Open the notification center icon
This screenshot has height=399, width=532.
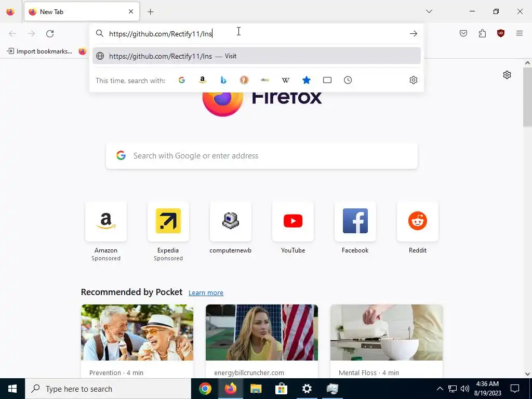515,389
